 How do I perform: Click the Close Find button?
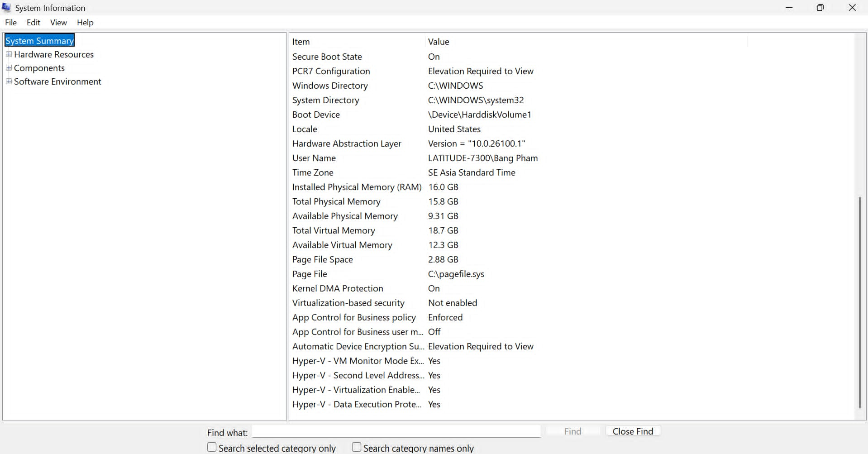coord(633,431)
